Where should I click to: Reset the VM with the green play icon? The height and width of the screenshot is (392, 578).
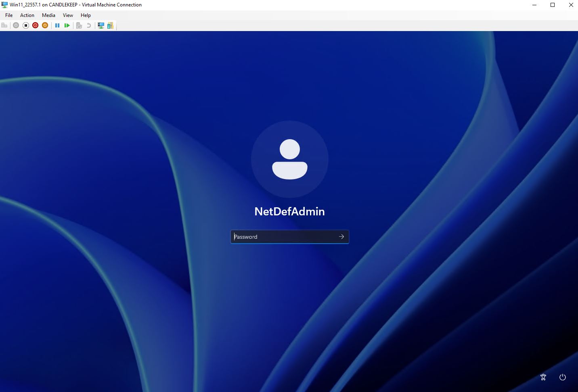(x=67, y=25)
